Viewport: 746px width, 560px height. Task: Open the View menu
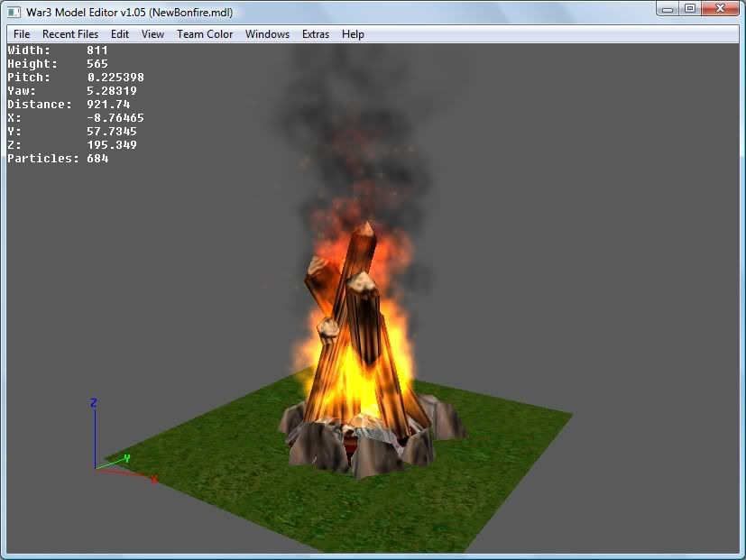(152, 34)
